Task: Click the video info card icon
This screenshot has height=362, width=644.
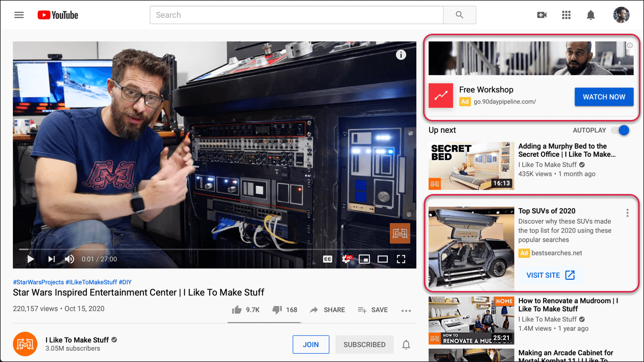Action: pos(401,55)
